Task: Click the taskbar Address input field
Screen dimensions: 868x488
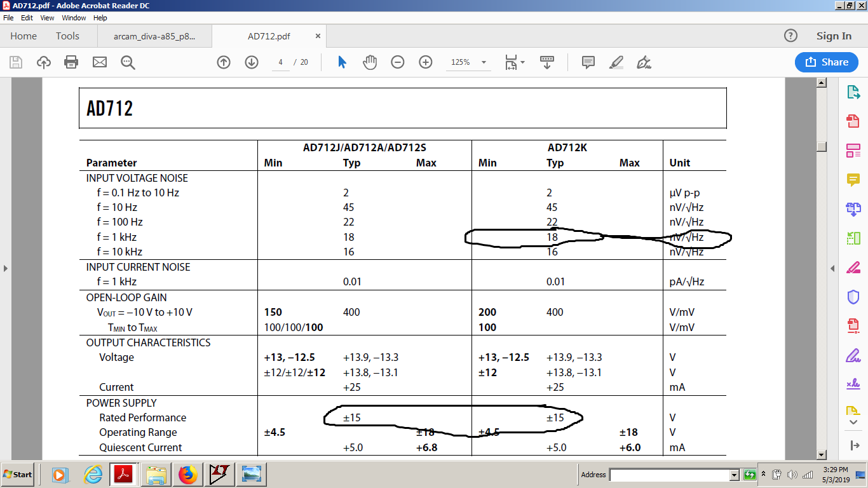Action: tap(669, 475)
